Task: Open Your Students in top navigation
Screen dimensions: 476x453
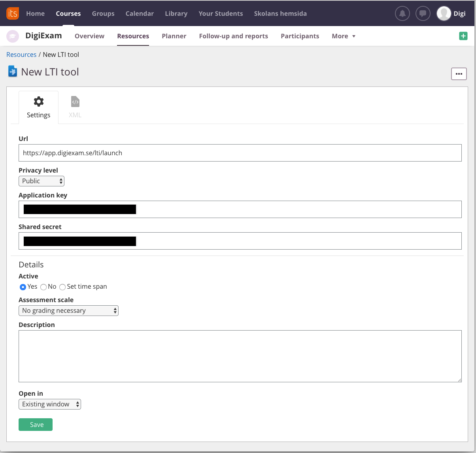Action: (221, 13)
